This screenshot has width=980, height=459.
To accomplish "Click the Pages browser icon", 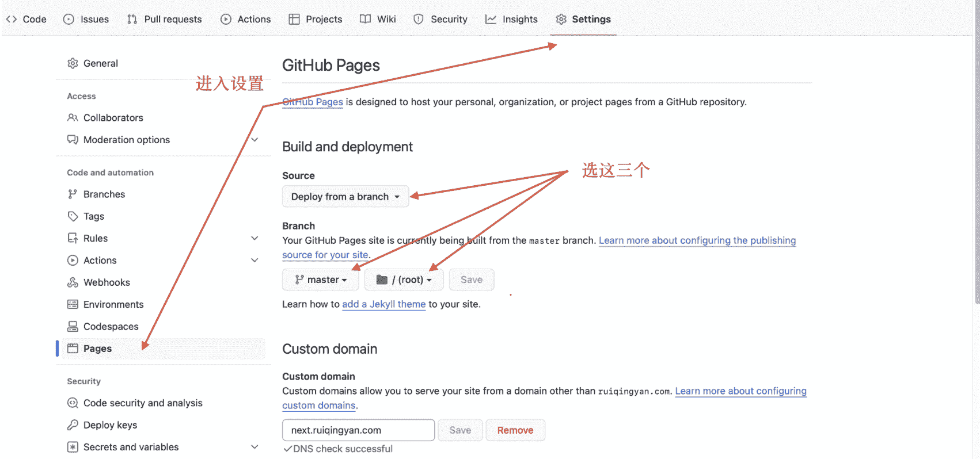I will click(73, 349).
